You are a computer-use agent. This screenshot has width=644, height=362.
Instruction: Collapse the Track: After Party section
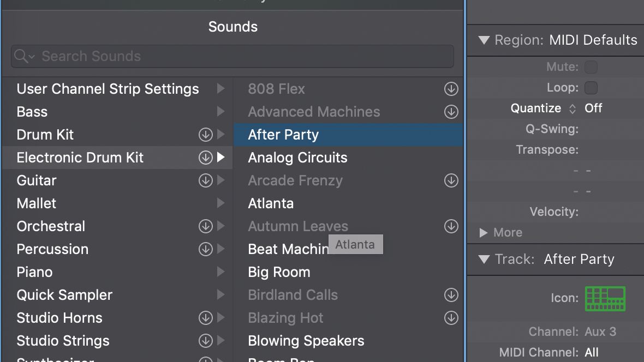click(485, 259)
